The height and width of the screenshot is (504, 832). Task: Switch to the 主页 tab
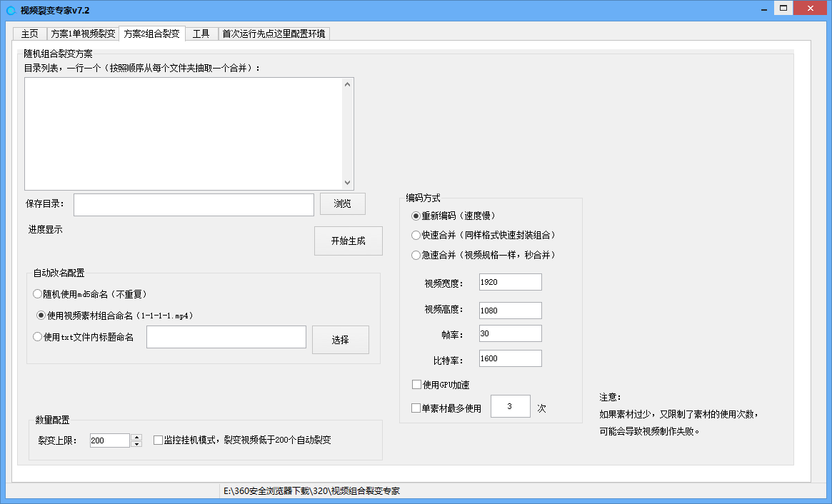pos(29,34)
